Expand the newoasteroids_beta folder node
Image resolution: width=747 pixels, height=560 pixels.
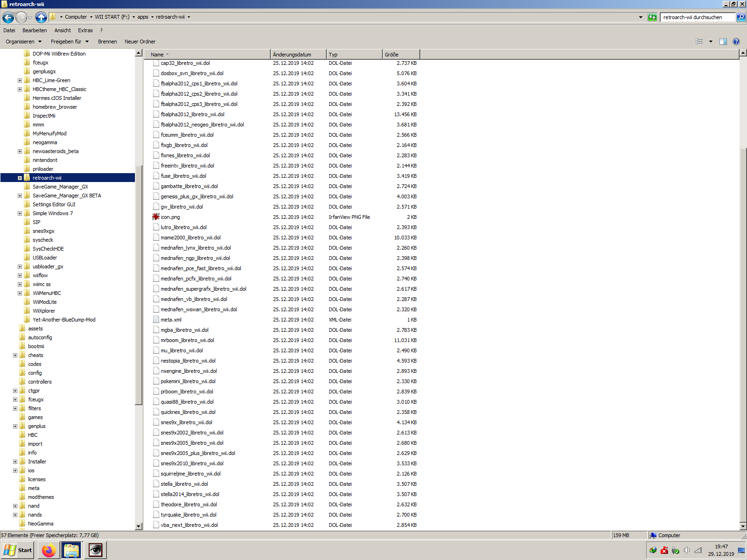point(20,151)
